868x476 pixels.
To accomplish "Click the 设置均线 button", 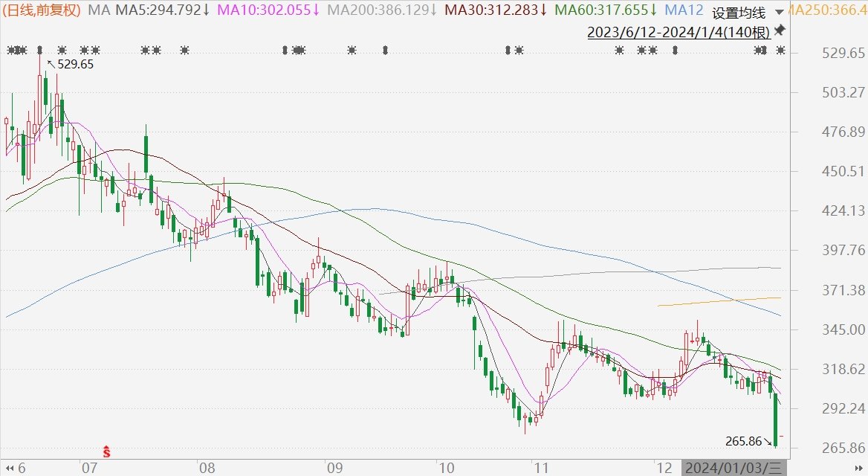I will click(738, 13).
